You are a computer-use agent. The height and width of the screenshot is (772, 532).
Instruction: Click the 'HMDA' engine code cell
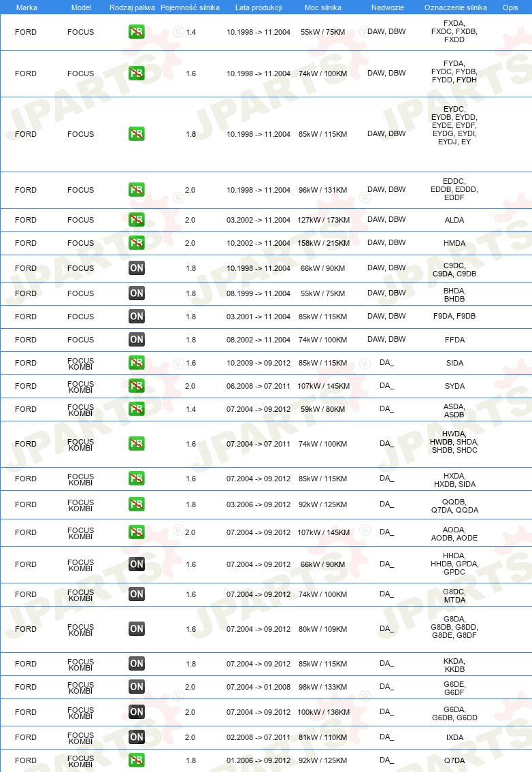click(x=454, y=243)
